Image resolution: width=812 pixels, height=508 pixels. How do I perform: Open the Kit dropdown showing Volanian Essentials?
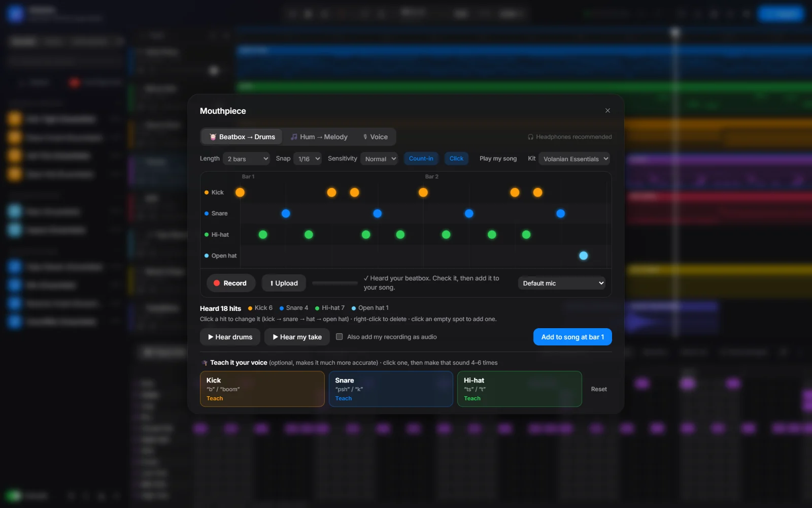(x=574, y=159)
